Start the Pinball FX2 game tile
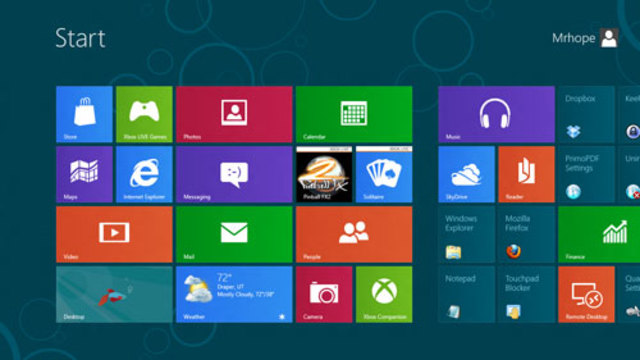 tap(324, 174)
